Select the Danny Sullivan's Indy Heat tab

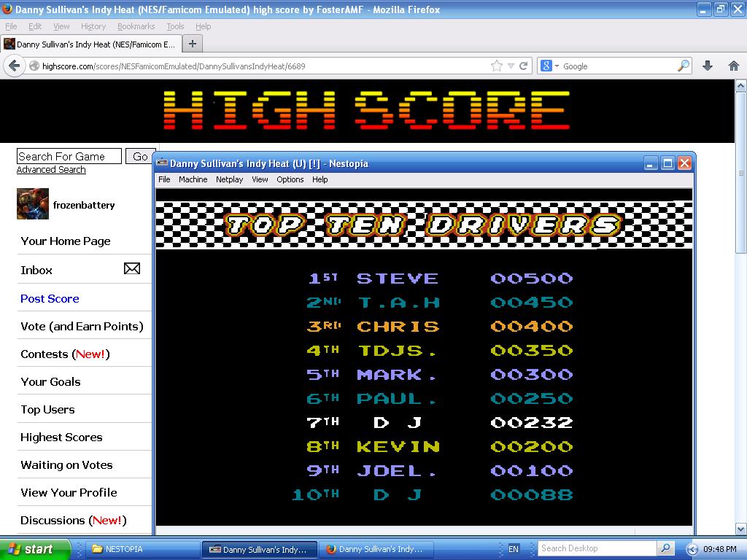90,44
